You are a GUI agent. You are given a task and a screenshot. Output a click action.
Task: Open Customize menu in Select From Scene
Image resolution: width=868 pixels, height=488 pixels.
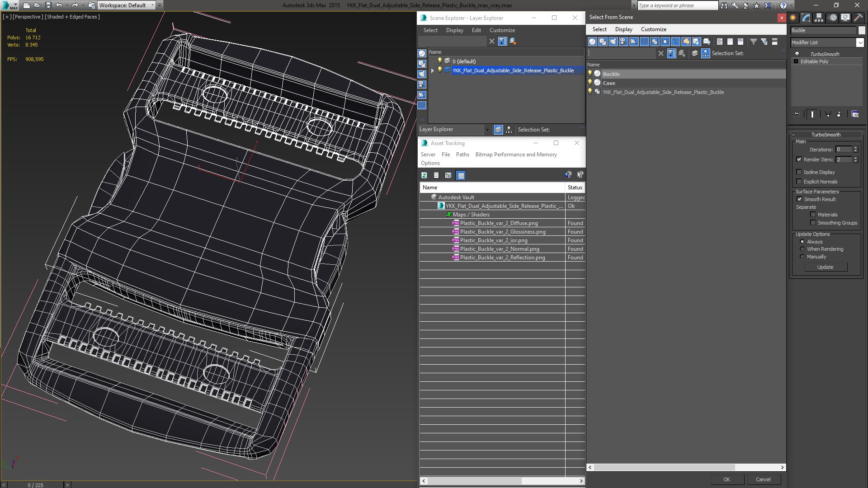(653, 29)
